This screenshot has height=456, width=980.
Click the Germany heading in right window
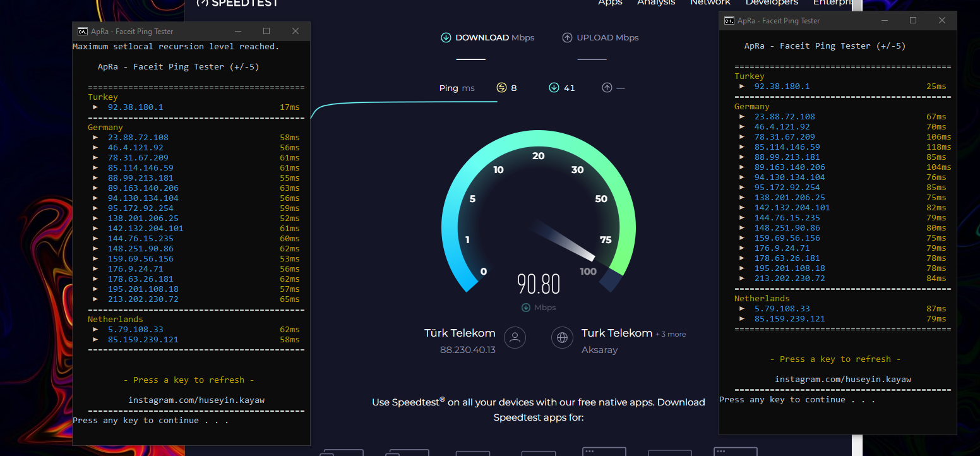click(x=752, y=107)
